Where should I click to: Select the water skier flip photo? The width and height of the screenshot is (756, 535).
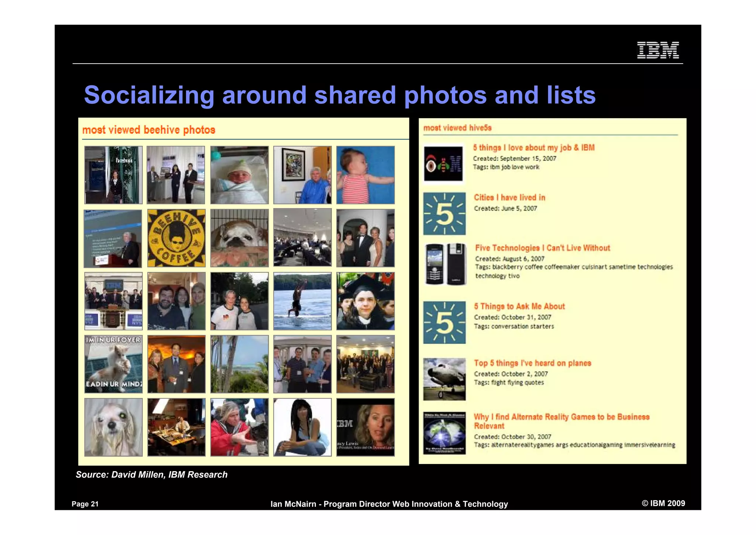(302, 301)
